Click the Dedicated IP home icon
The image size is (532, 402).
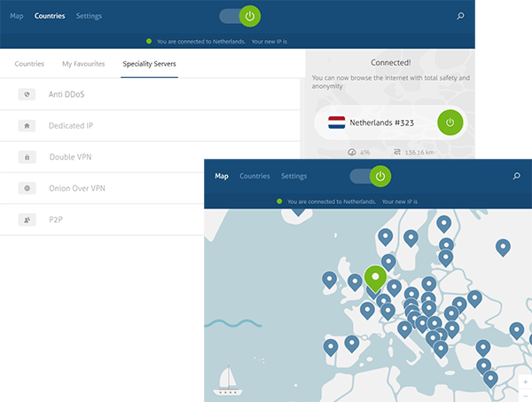coord(27,126)
